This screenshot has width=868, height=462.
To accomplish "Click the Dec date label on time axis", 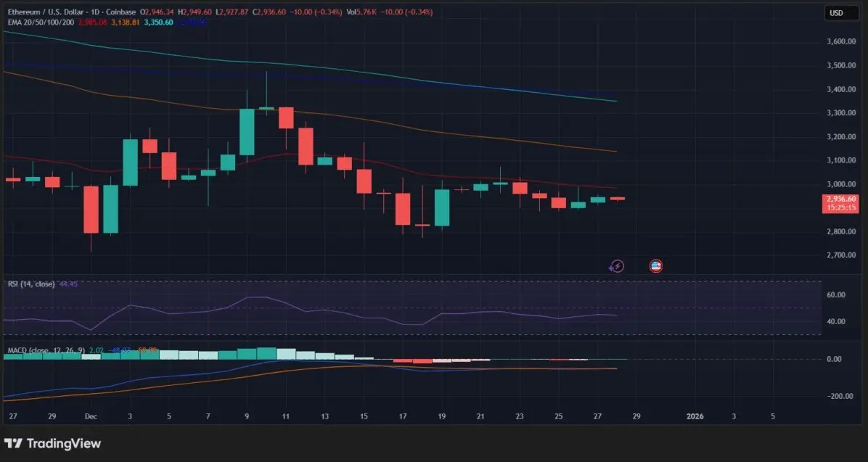I will 91,416.
